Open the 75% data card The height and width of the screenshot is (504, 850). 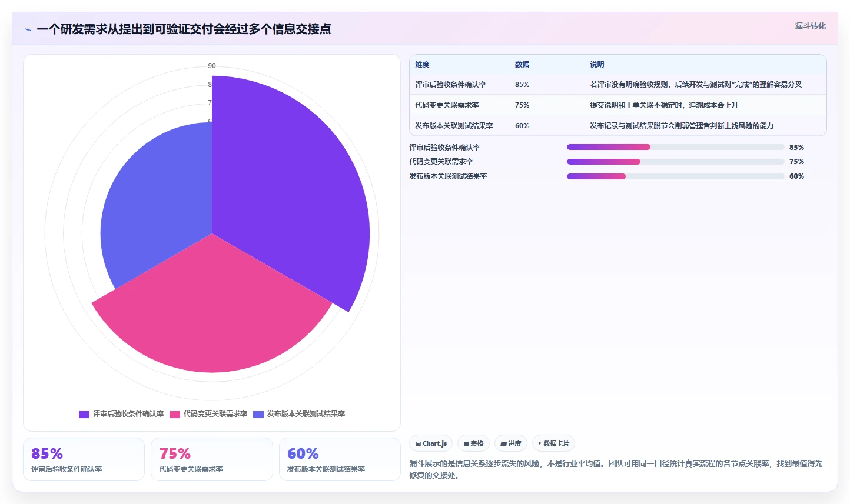point(212,459)
